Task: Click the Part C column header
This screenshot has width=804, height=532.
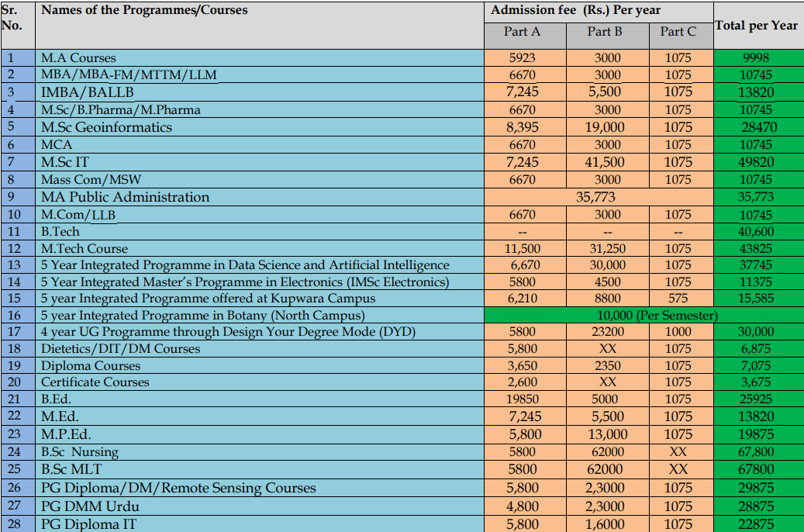Action: pos(678,32)
